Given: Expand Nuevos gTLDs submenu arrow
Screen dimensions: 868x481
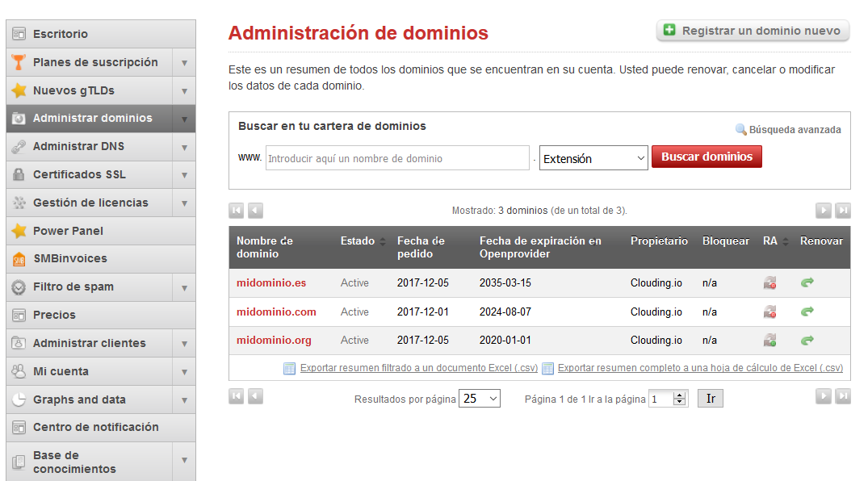Looking at the screenshot, I should click(x=184, y=90).
